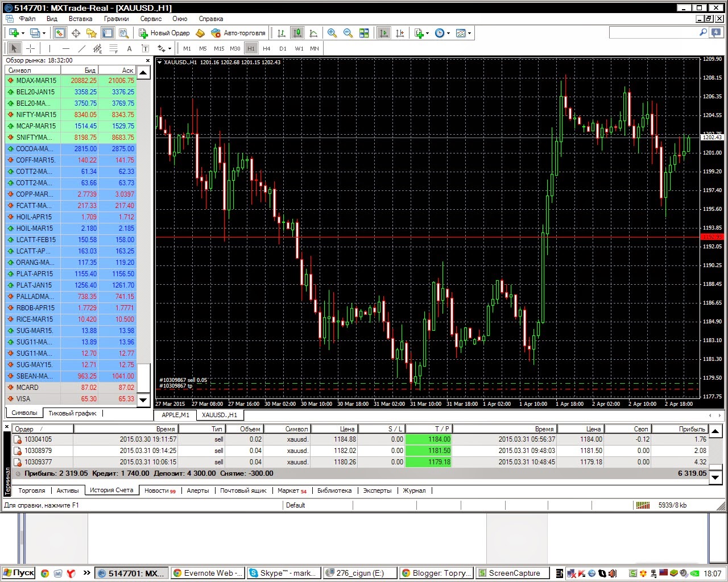The width and height of the screenshot is (728, 582).
Task: Switch to candlestick chart display
Action: [297, 33]
